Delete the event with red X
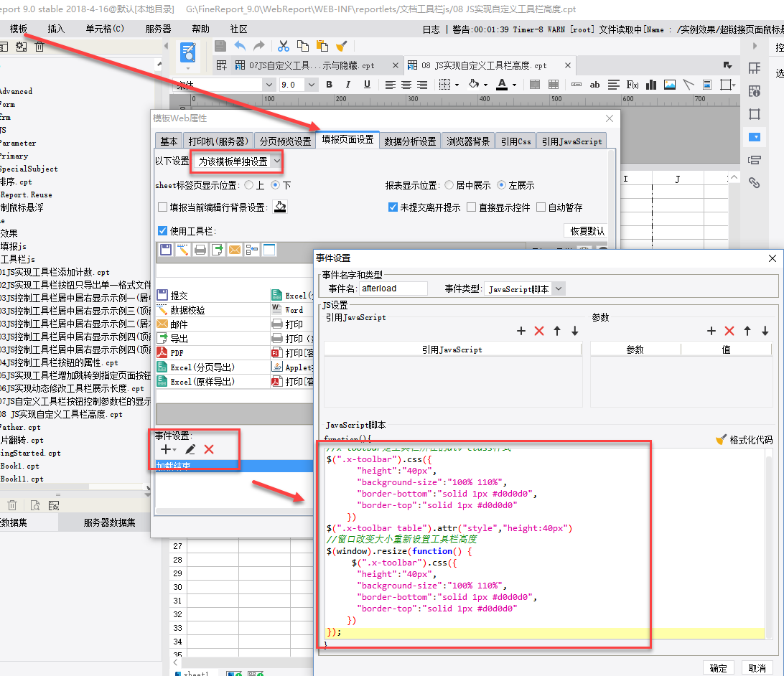 (209, 449)
